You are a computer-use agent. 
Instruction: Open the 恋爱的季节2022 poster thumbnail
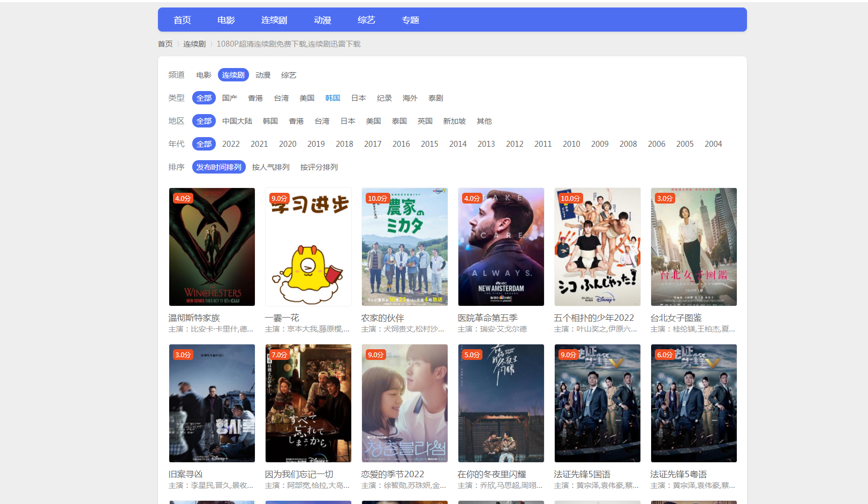405,403
